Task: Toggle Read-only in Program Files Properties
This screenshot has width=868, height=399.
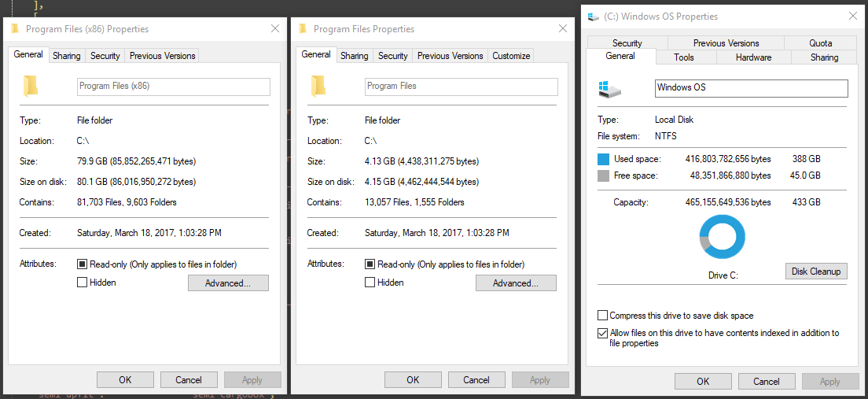Action: pos(370,264)
